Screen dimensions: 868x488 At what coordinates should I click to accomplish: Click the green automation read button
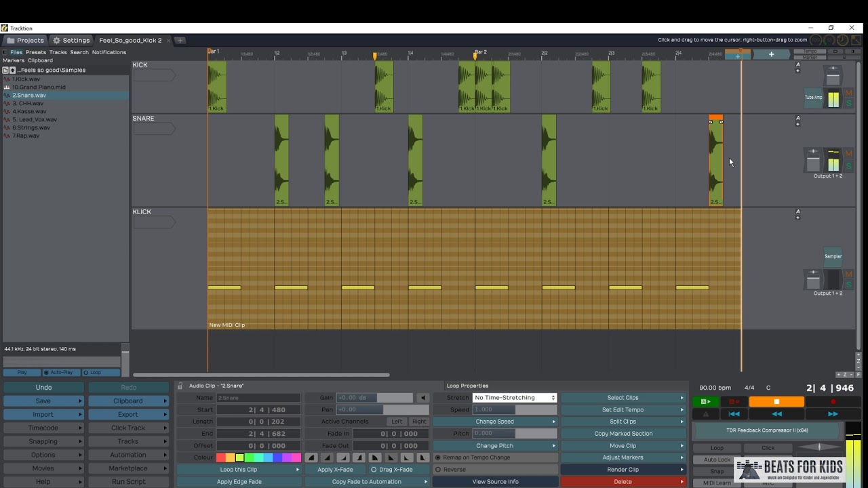[x=705, y=402]
